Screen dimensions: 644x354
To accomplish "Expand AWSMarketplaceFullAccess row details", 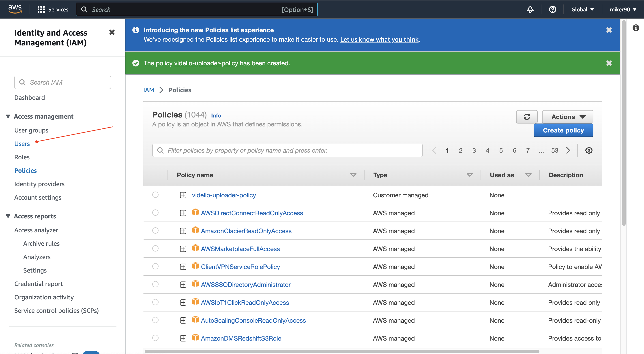I will pyautogui.click(x=183, y=249).
